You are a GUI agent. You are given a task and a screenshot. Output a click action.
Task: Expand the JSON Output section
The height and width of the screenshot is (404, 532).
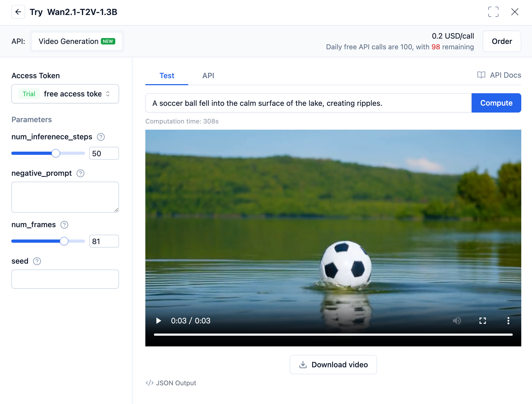pos(171,383)
